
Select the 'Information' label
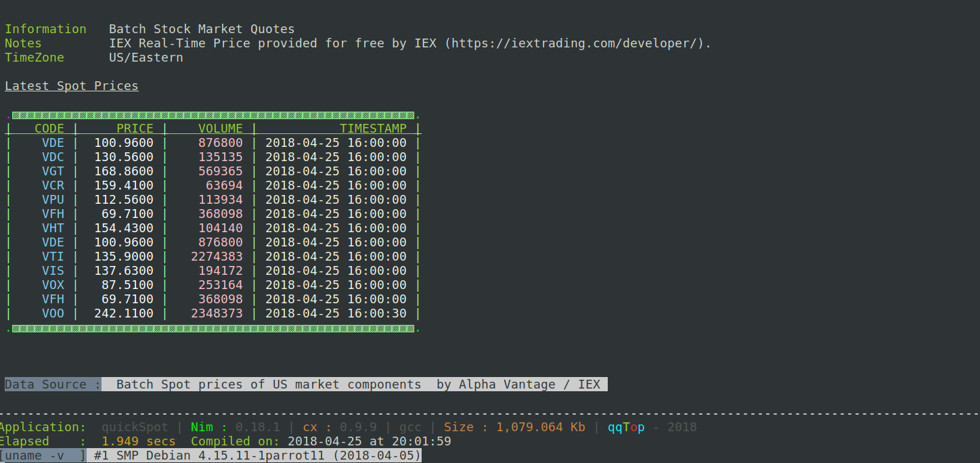(x=45, y=29)
